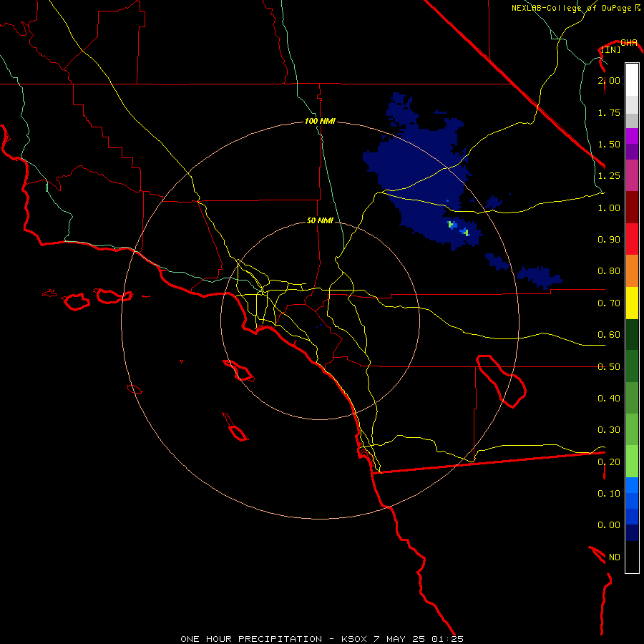This screenshot has height=644, width=644.
Task: Click the 7 MAY 25 date text
Action: point(401,639)
